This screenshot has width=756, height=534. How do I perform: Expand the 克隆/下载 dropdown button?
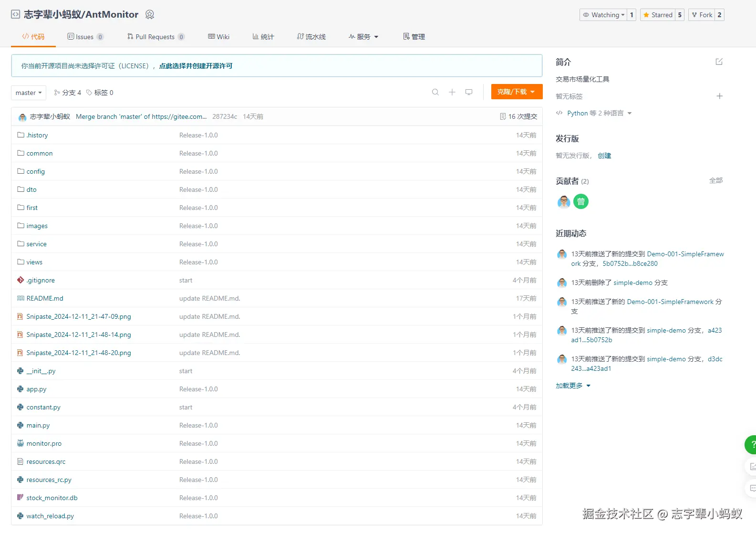click(517, 92)
